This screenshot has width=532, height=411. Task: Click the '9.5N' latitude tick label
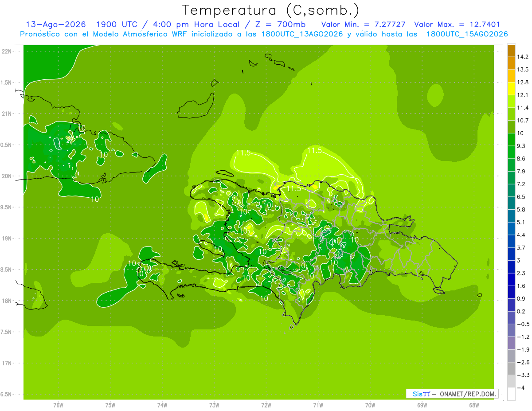[x=7, y=207]
